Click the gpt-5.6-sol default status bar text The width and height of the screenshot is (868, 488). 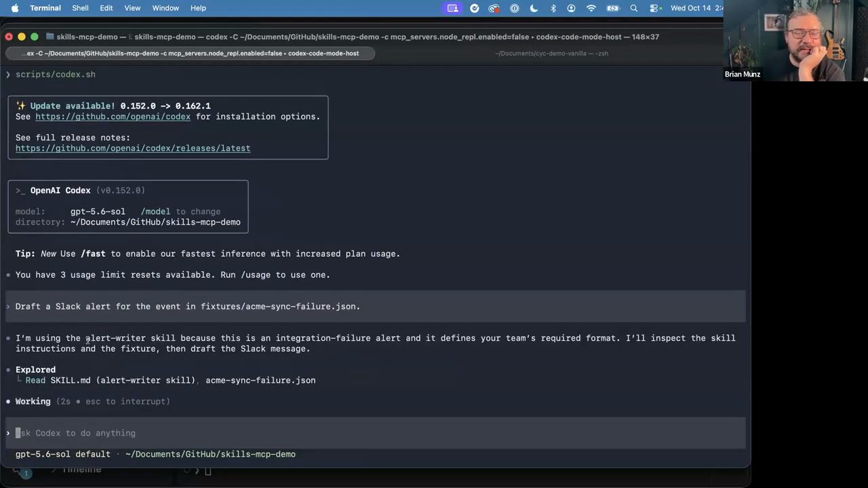63,454
